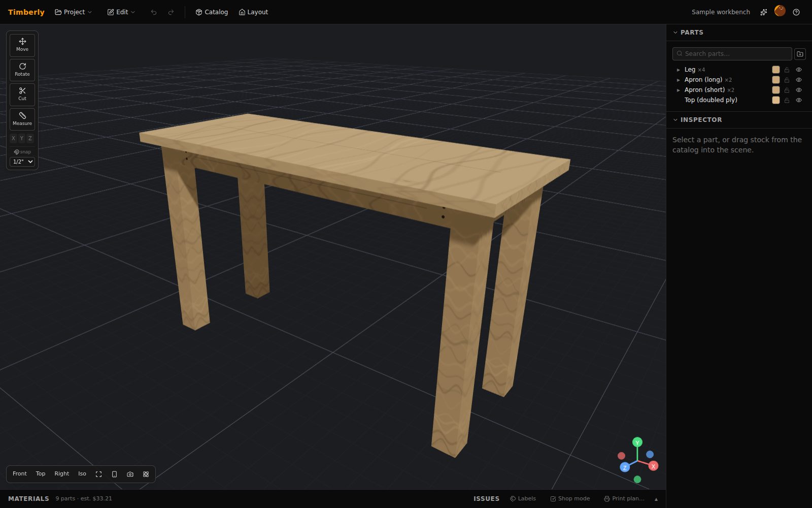Image resolution: width=812 pixels, height=508 pixels.
Task: Open the help question mark icon
Action: pos(796,12)
